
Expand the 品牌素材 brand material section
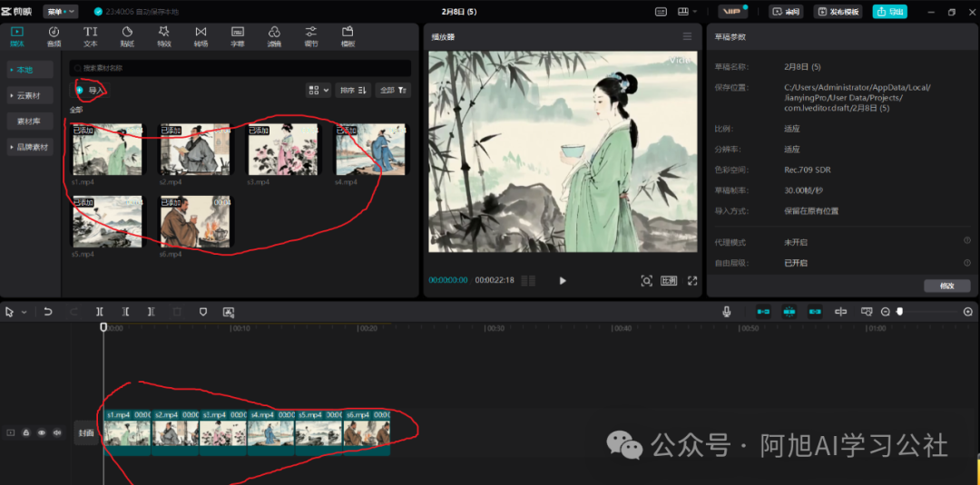click(29, 147)
